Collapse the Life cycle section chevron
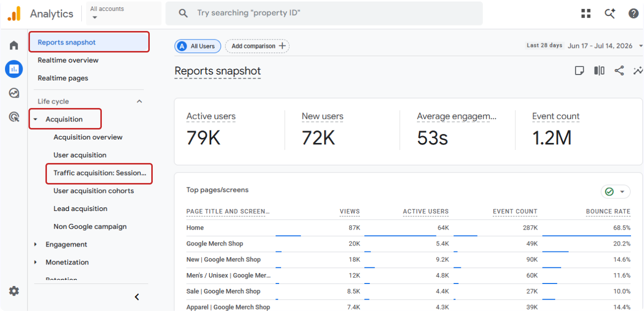The width and height of the screenshot is (644, 311). coord(139,101)
